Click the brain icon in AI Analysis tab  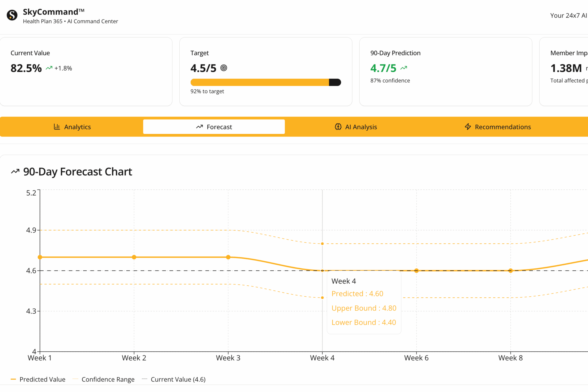[338, 127]
